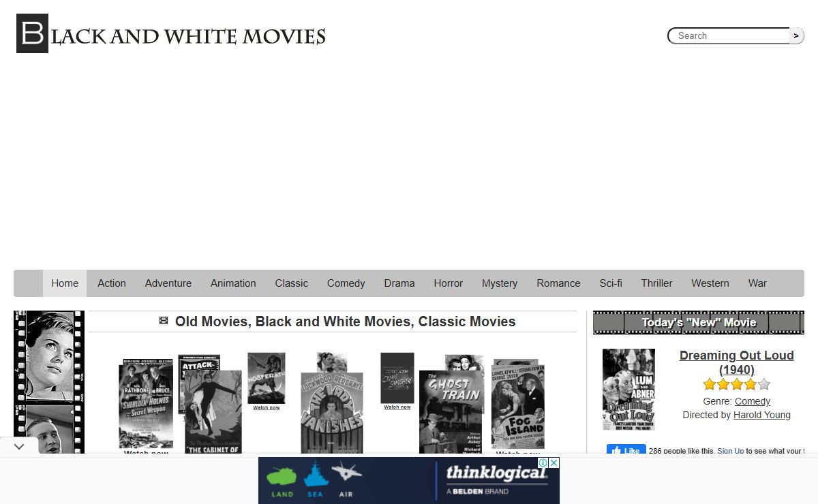The image size is (818, 504).
Task: Click the Facebook Like button
Action: (626, 451)
